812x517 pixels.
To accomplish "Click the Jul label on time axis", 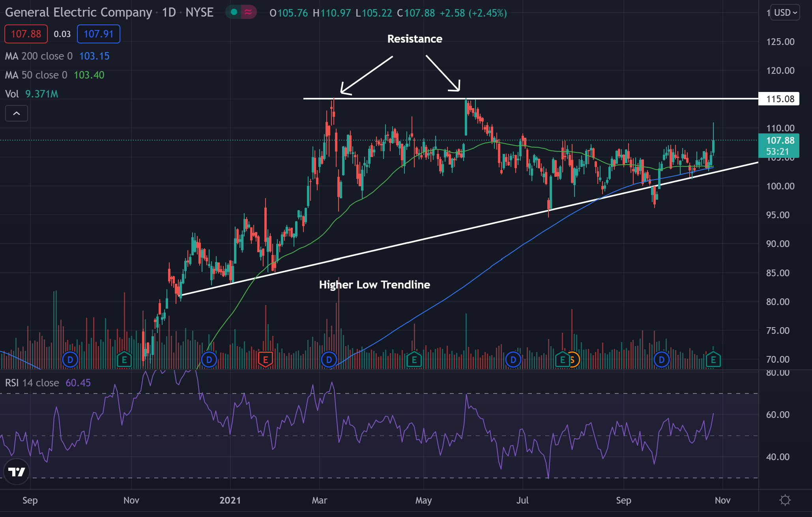I will tap(523, 500).
